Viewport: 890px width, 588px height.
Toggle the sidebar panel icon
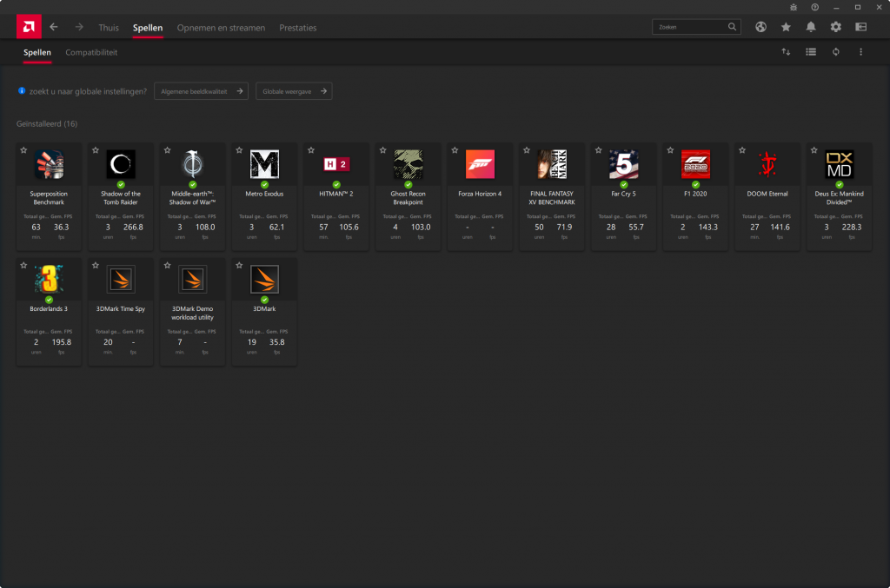click(860, 27)
